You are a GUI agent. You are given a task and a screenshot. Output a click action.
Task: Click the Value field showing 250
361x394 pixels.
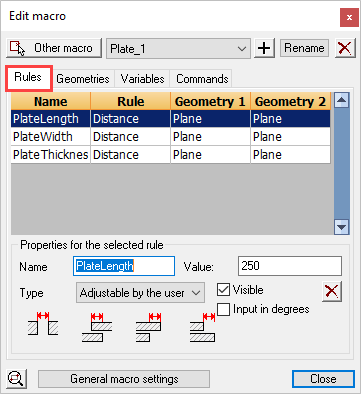[290, 266]
